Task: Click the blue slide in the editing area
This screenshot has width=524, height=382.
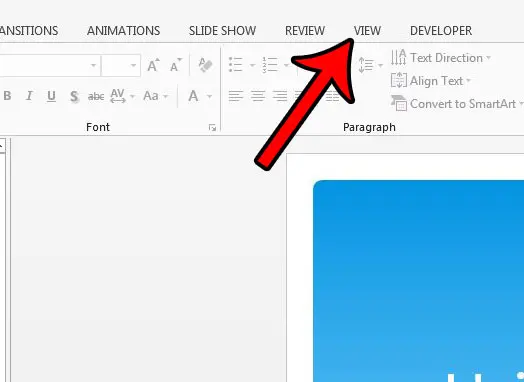Action: point(418,281)
